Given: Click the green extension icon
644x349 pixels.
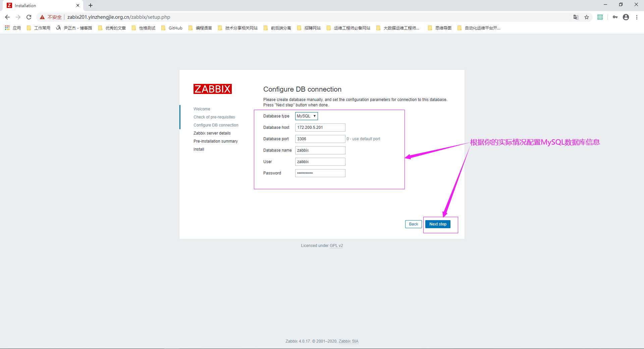Looking at the screenshot, I should point(600,17).
